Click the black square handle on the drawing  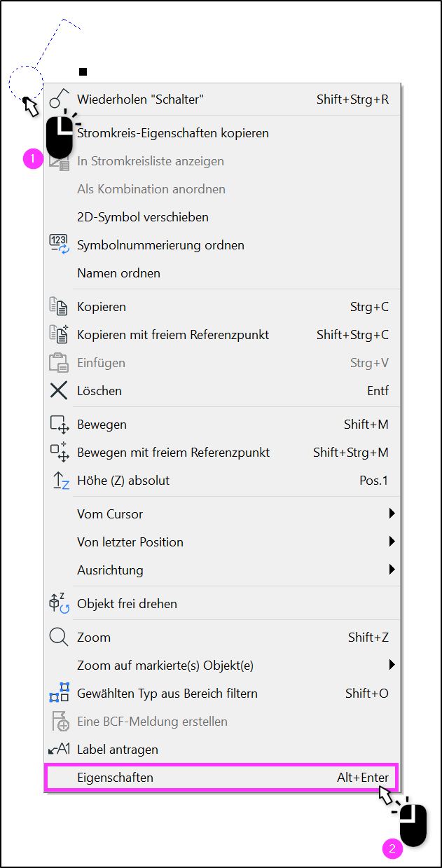83,71
